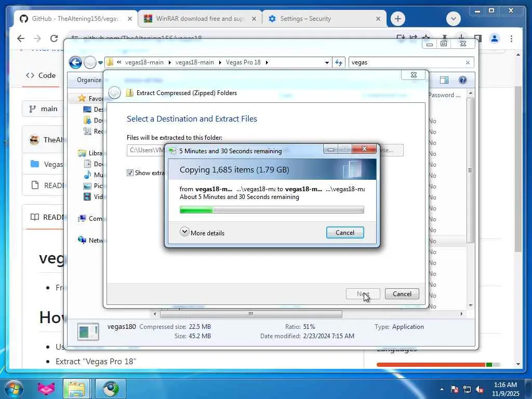Select vegas18-main breadcrumb first segment
Viewport: 532px width, 399px height.
[x=144, y=62]
